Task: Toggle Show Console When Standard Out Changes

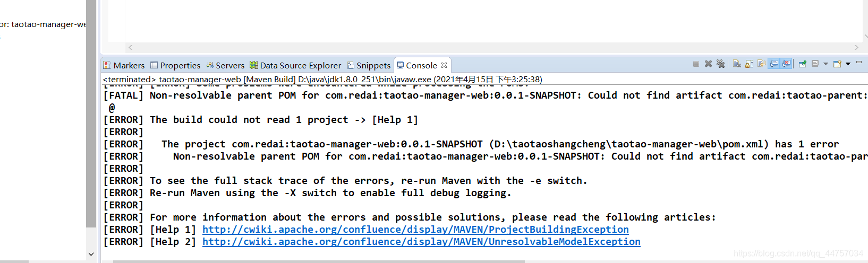Action: (774, 64)
